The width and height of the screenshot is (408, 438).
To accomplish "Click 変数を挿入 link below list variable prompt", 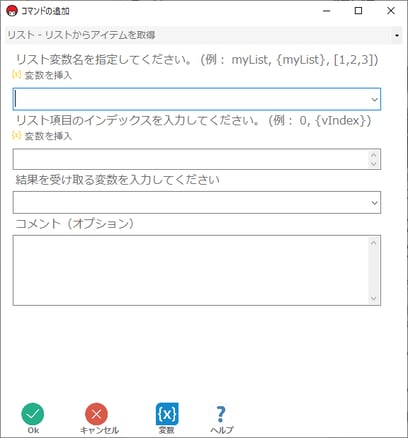I will click(x=48, y=75).
